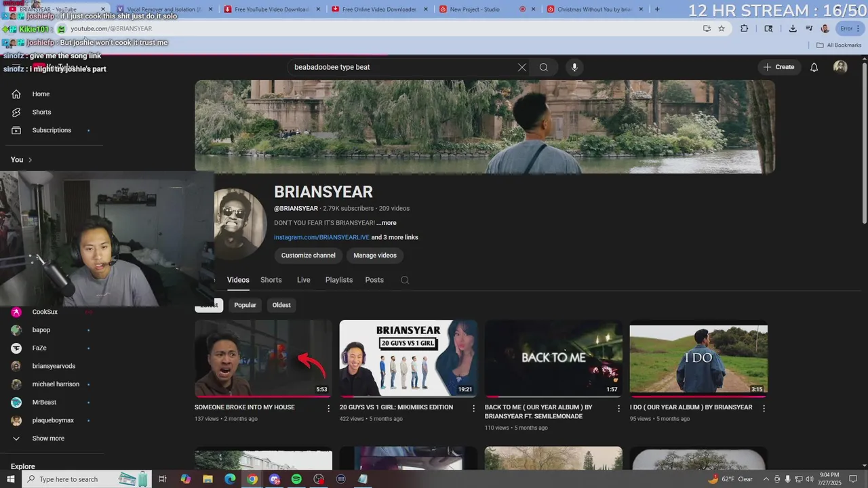This screenshot has width=868, height=488.
Task: Switch to the Live tab
Action: (303, 280)
